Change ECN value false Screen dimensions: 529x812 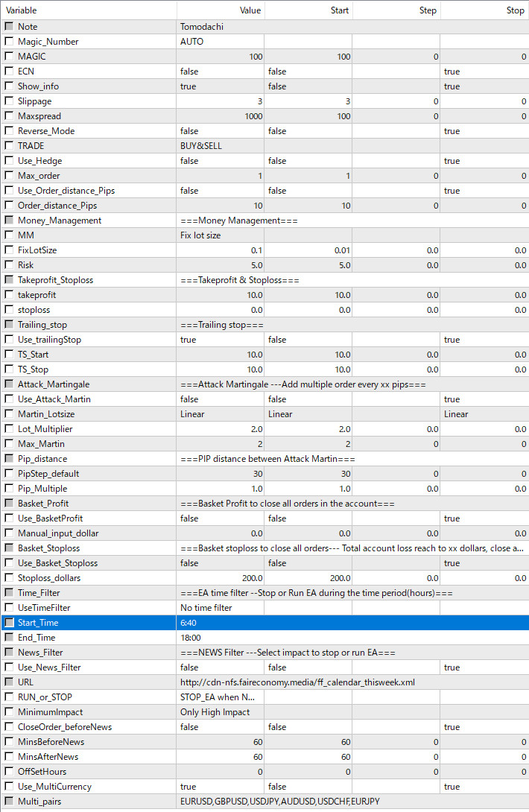221,72
